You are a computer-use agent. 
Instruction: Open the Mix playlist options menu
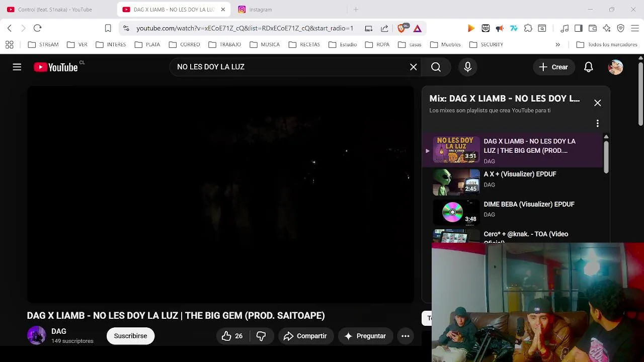coord(598,123)
